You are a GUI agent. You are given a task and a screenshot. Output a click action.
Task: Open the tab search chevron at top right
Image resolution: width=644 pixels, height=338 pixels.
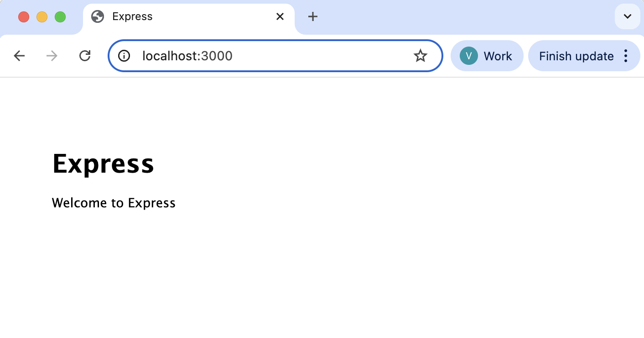click(627, 16)
